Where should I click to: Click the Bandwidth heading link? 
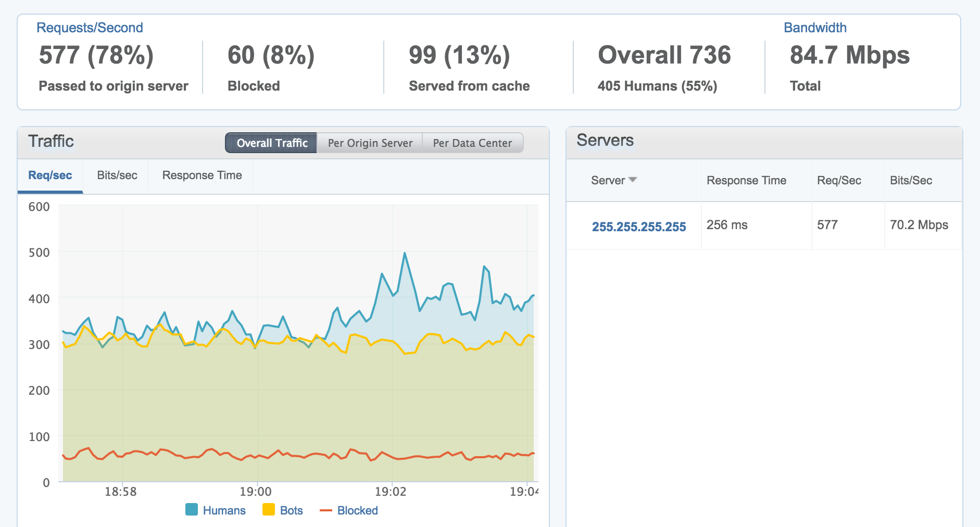click(x=815, y=28)
